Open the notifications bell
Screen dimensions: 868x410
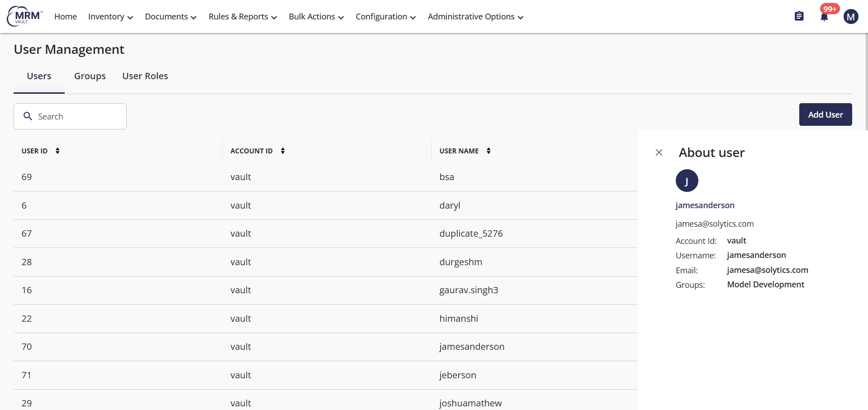coord(824,17)
